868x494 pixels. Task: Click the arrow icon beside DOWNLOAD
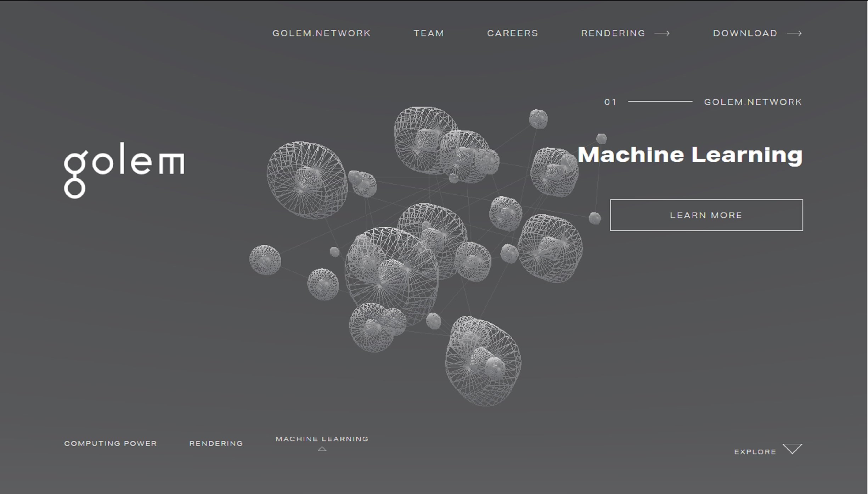coord(794,33)
